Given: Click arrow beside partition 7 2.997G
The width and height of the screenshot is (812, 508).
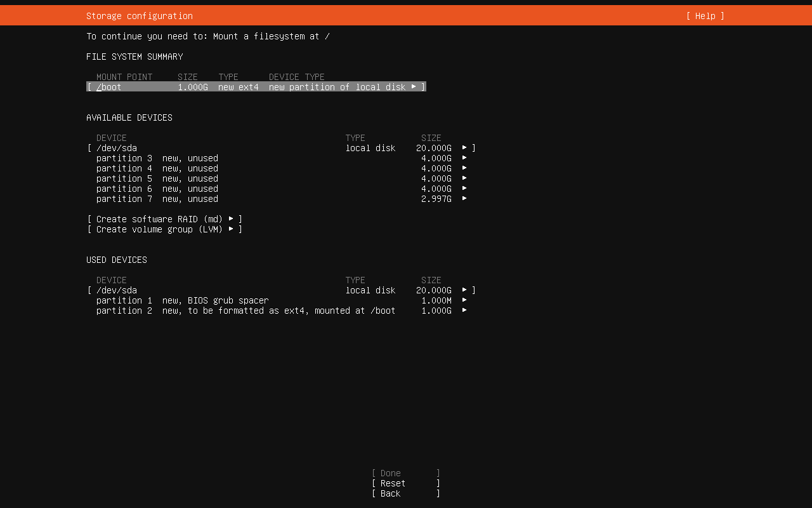Looking at the screenshot, I should (464, 199).
